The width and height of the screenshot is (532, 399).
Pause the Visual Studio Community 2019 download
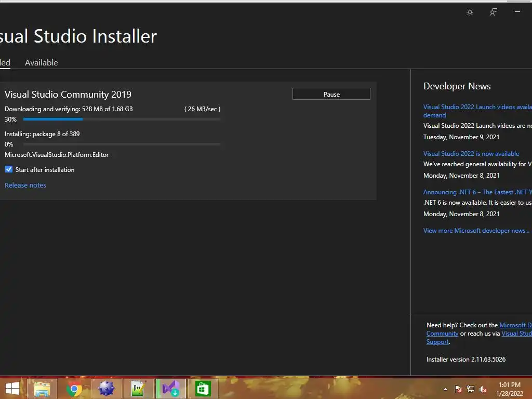(x=331, y=94)
